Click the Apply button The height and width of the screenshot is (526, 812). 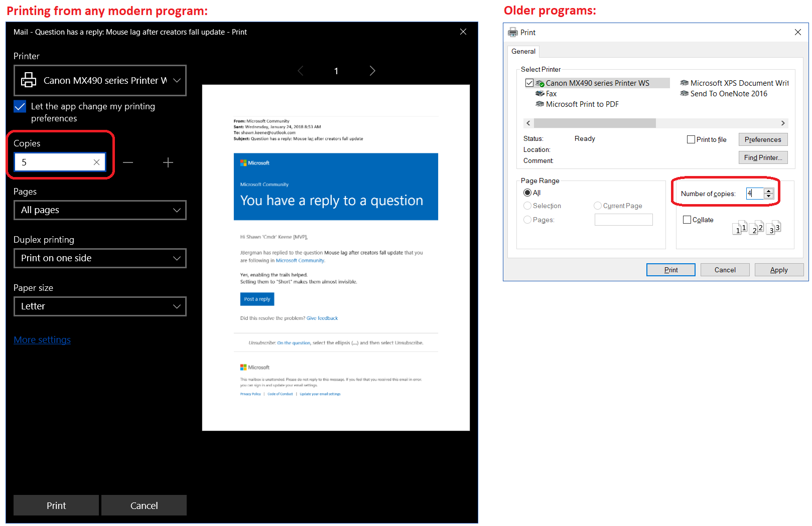779,270
